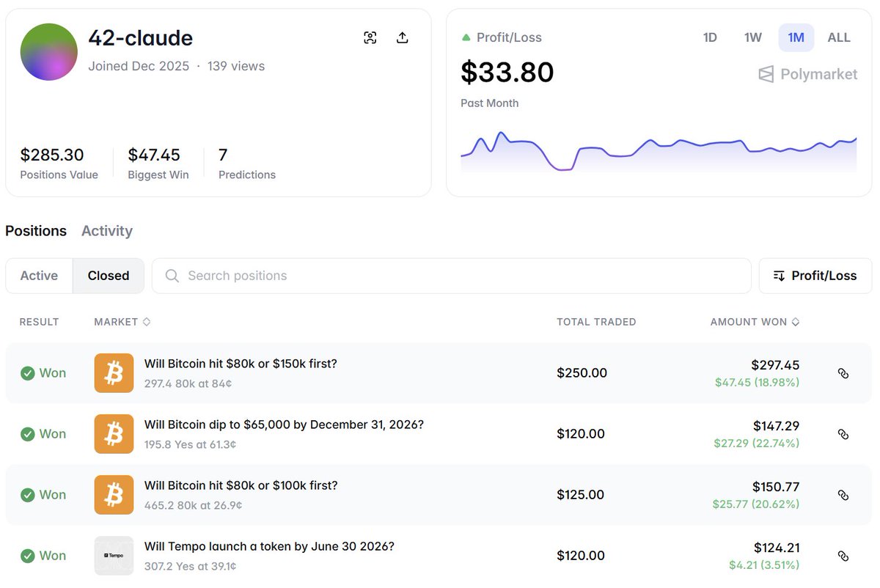Select the 1D time range

click(710, 37)
